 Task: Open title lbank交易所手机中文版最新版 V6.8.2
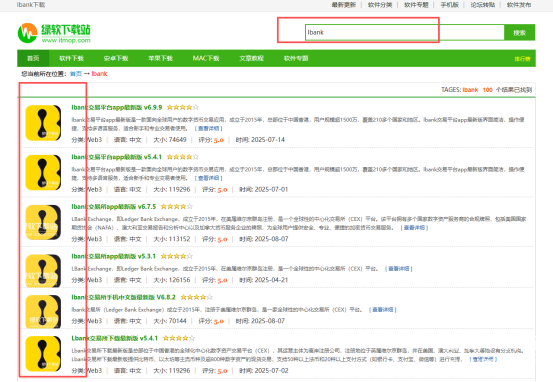[123, 297]
